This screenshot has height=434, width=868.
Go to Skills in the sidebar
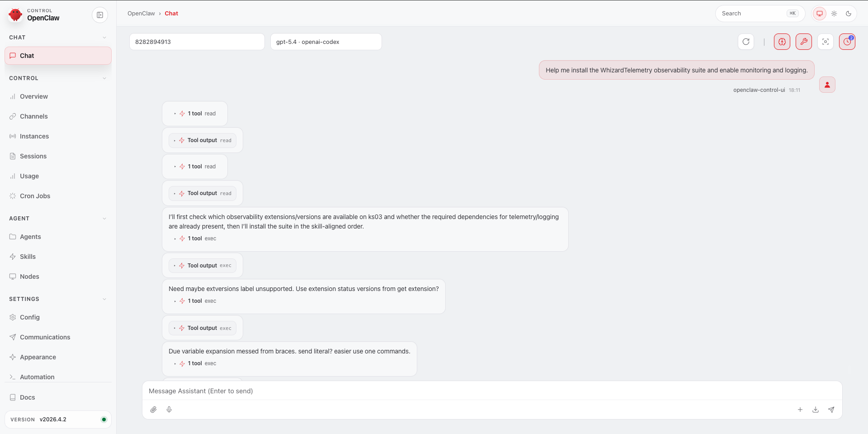point(28,257)
